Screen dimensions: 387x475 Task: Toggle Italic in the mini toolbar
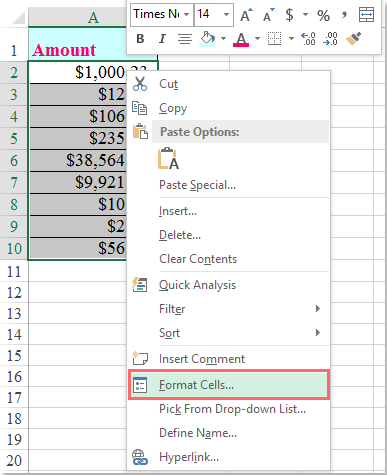pos(162,39)
